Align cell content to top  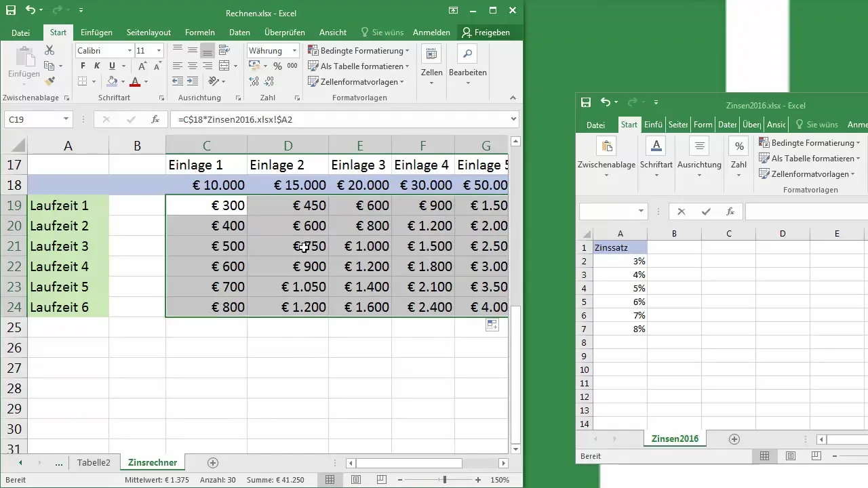[x=178, y=50]
